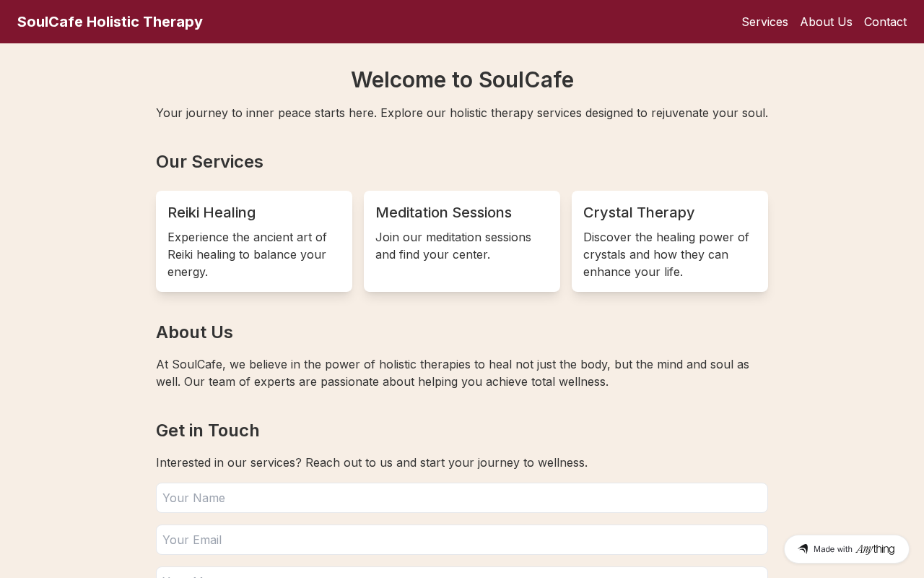
Task: Click the Our Services section heading
Action: click(x=209, y=162)
